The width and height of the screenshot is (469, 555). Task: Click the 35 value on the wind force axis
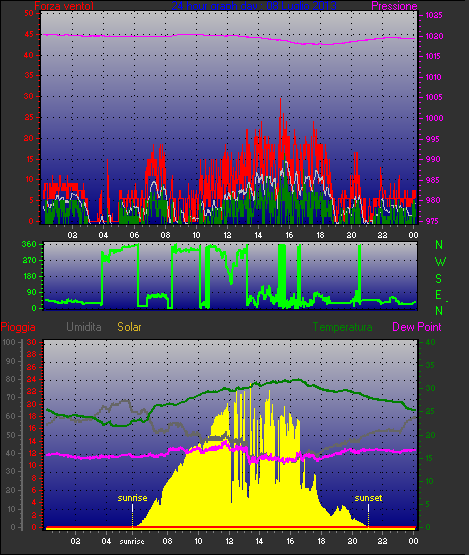click(29, 75)
